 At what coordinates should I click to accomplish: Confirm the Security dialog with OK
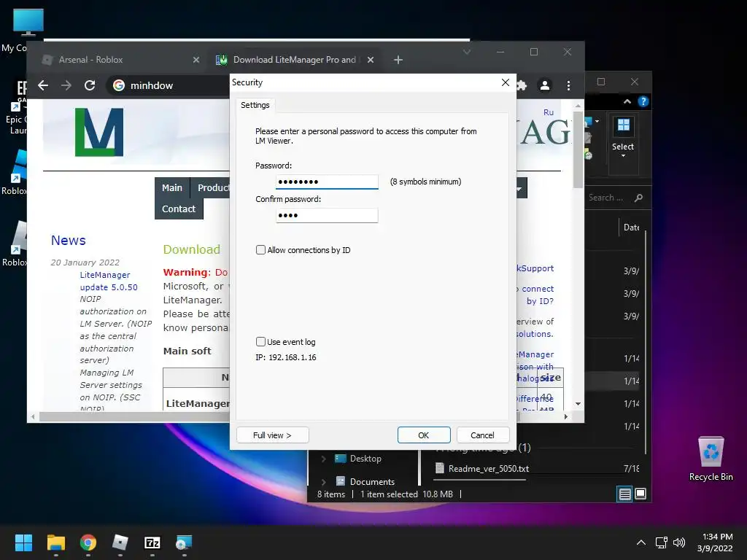[x=424, y=435]
